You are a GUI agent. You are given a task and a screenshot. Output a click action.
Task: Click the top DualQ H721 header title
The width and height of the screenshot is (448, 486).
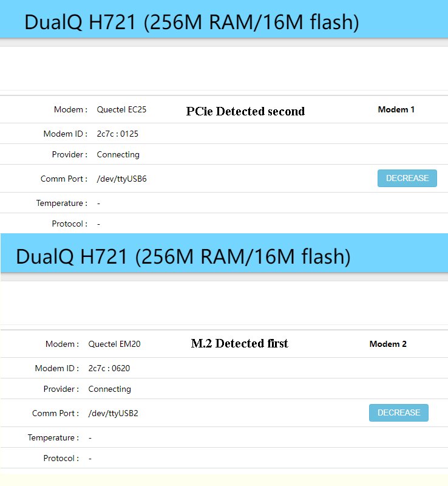pos(191,22)
